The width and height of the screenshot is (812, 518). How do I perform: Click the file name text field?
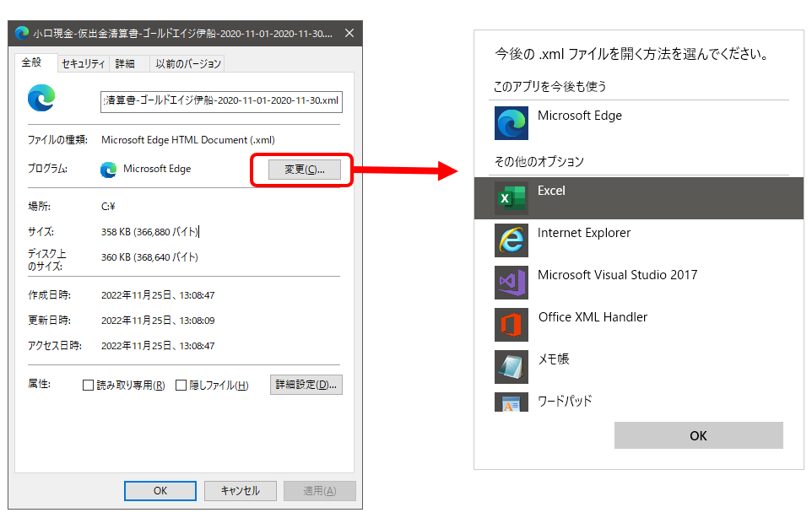click(221, 101)
